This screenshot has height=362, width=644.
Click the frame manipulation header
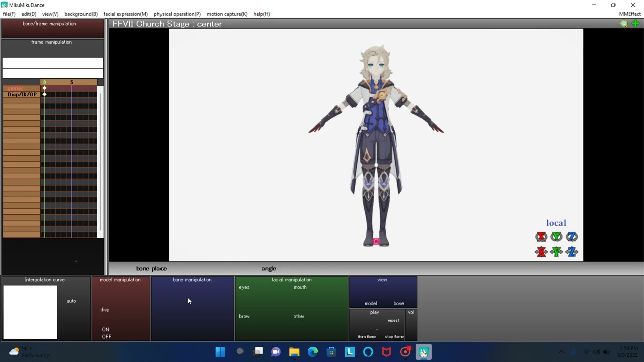[51, 42]
